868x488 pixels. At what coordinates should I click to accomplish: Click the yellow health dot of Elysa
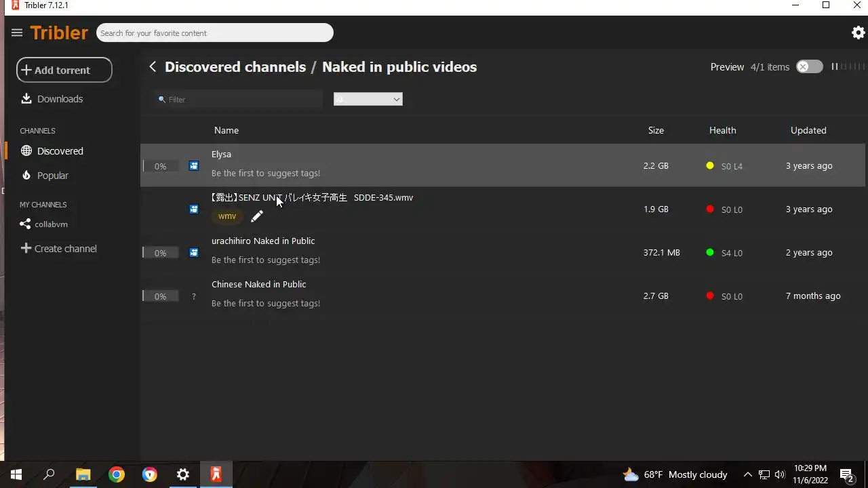pos(710,165)
